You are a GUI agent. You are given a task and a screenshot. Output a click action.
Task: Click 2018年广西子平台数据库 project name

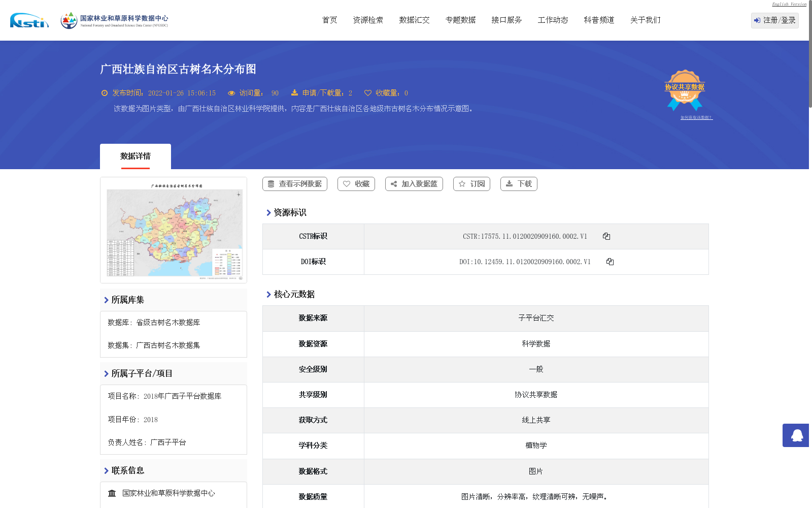coord(182,396)
